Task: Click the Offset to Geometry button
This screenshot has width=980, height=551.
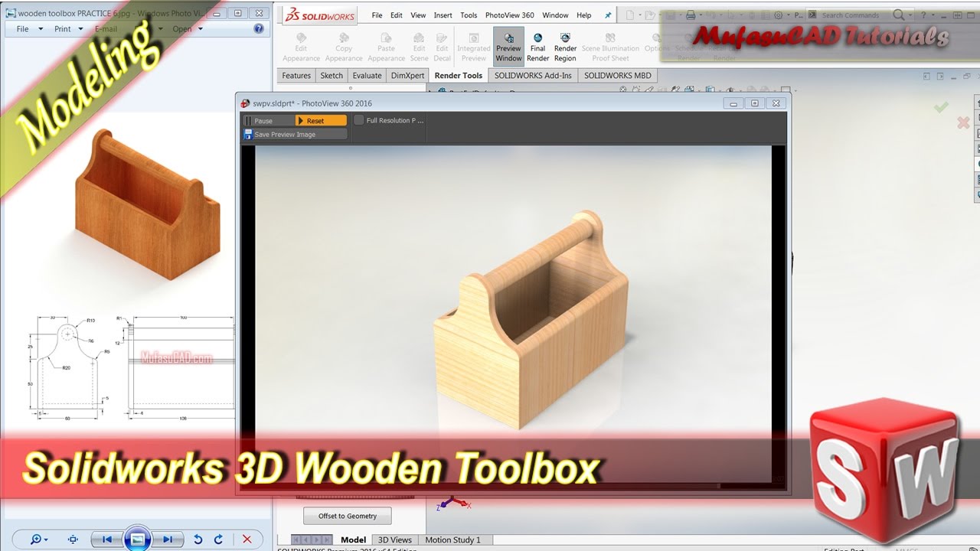Action: click(x=348, y=516)
